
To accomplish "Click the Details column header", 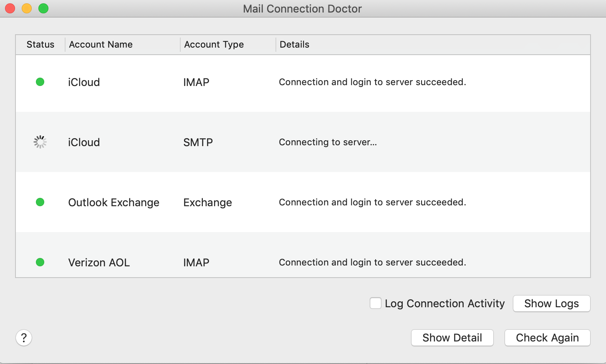I will click(433, 44).
